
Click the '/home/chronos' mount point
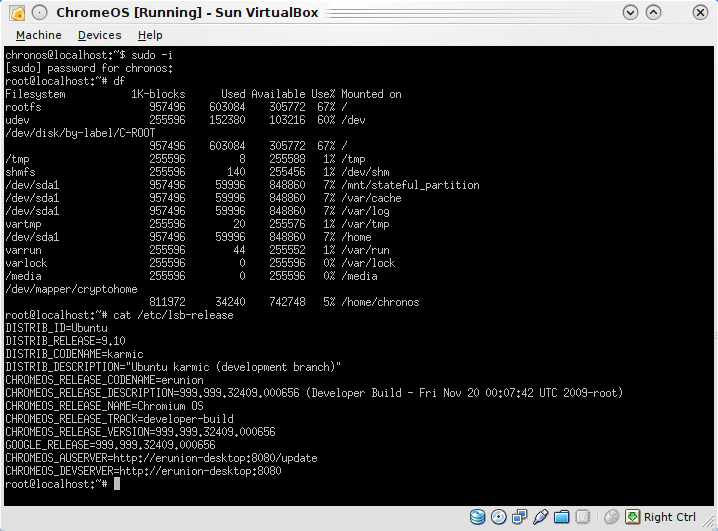click(380, 302)
